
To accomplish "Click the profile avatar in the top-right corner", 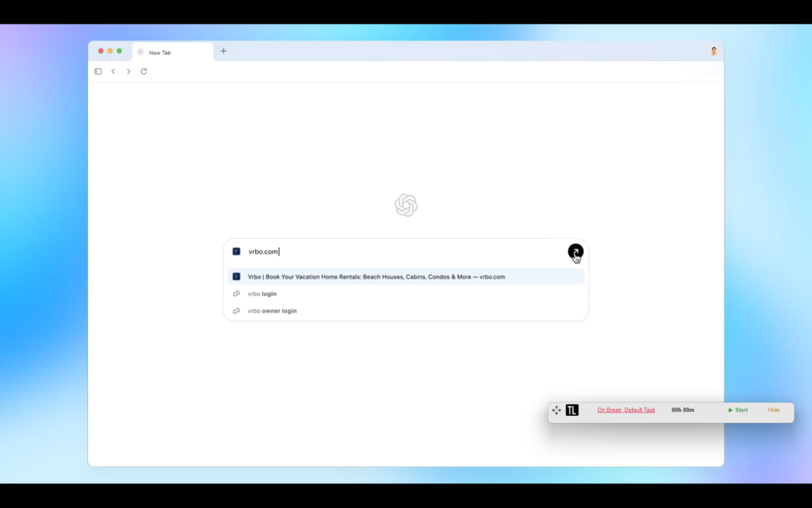I will tap(713, 51).
